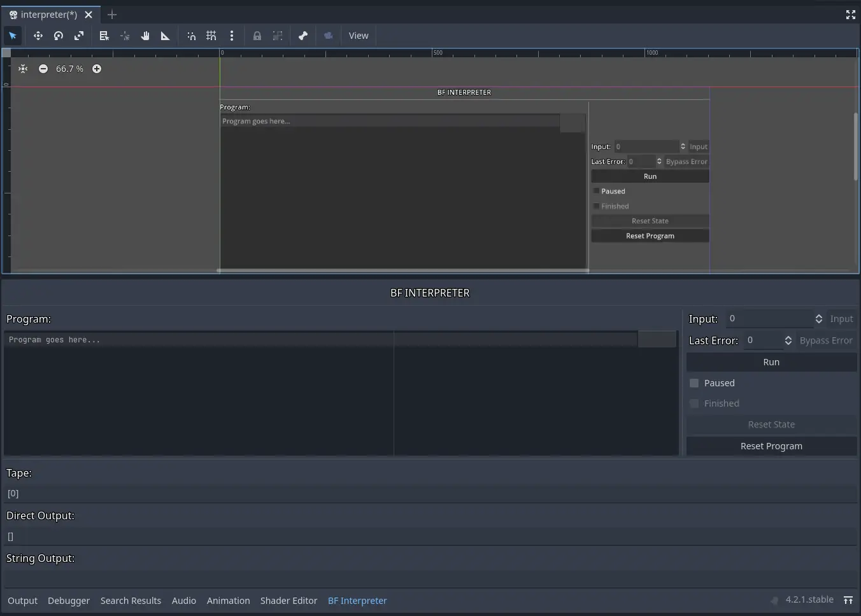Click the Tape value [0] text
The image size is (861, 616).
click(13, 494)
